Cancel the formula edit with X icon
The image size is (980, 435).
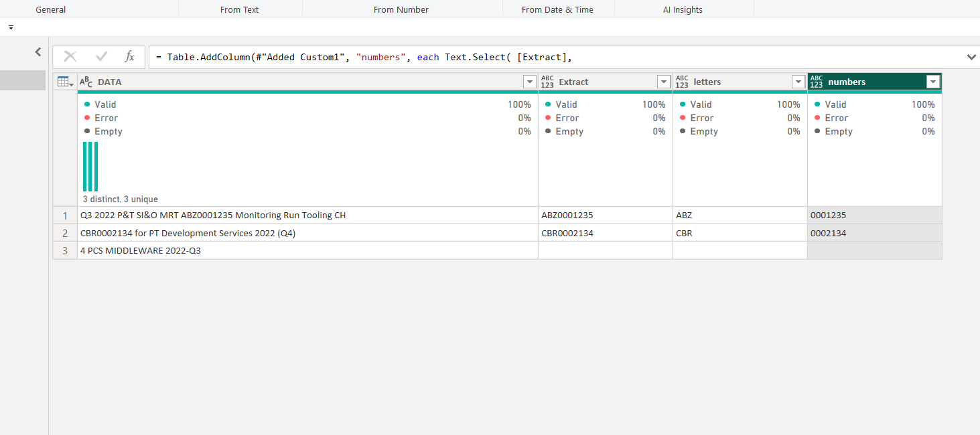tap(70, 57)
